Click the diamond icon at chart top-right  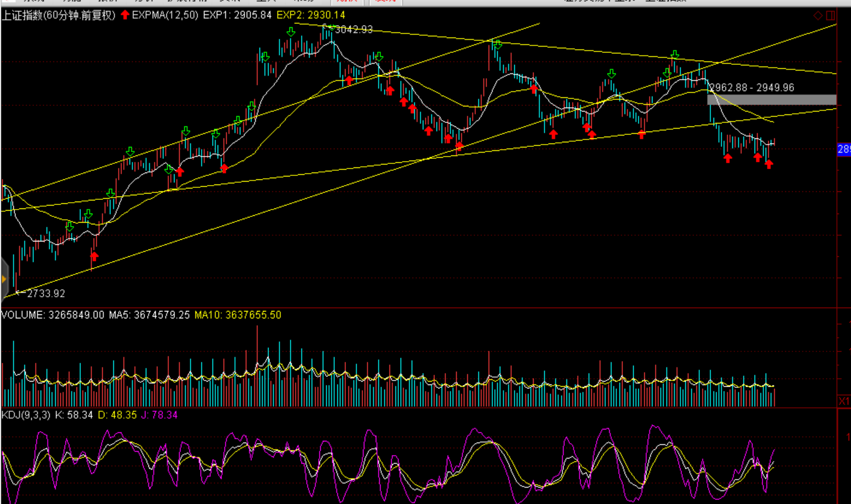point(818,15)
